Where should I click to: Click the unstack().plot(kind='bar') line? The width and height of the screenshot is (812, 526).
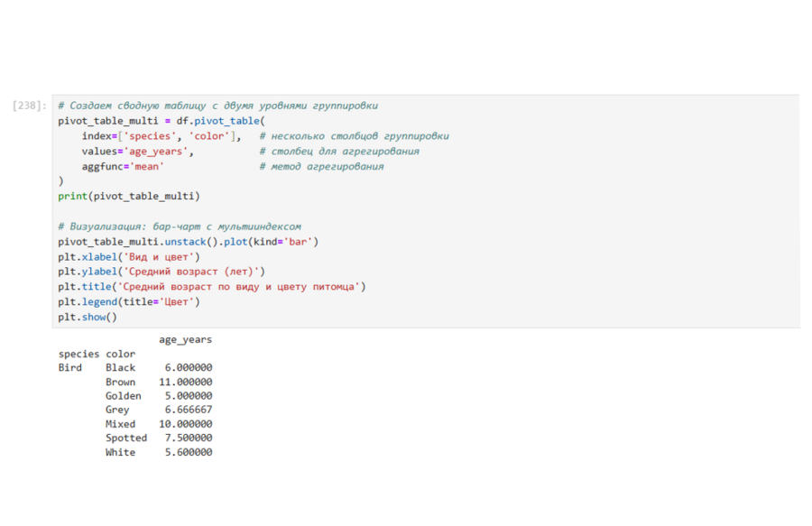point(188,242)
